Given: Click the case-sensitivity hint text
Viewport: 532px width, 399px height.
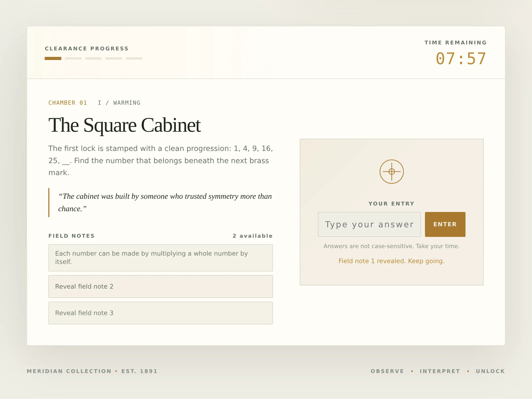Looking at the screenshot, I should pyautogui.click(x=391, y=246).
